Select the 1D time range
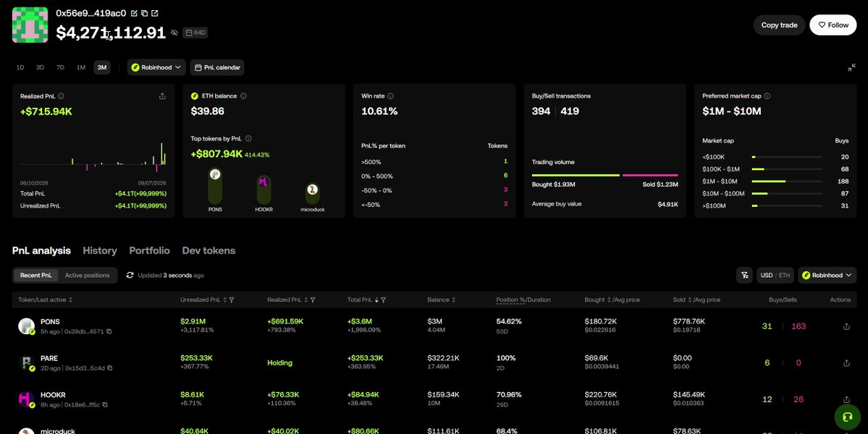Screen dimensions: 868x434 tap(20, 67)
